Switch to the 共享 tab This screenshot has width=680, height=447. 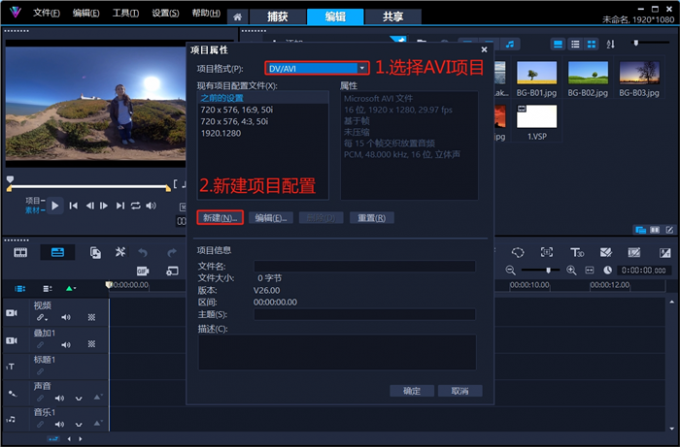click(393, 16)
